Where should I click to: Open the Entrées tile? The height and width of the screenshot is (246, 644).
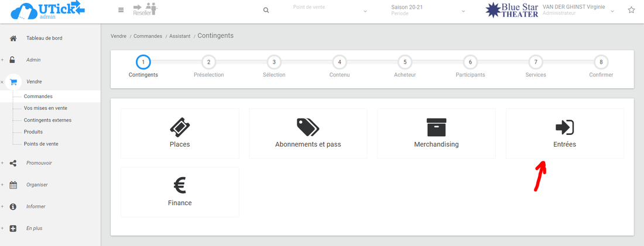coord(564,133)
